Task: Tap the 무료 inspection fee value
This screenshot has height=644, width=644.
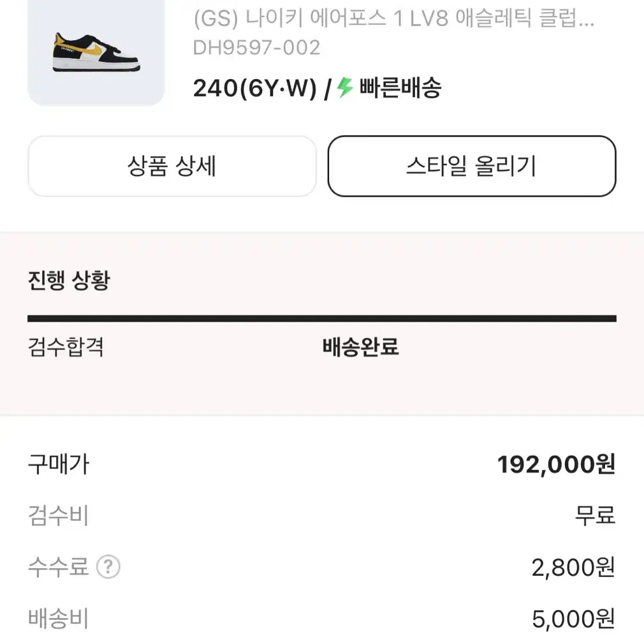Action: tap(595, 515)
